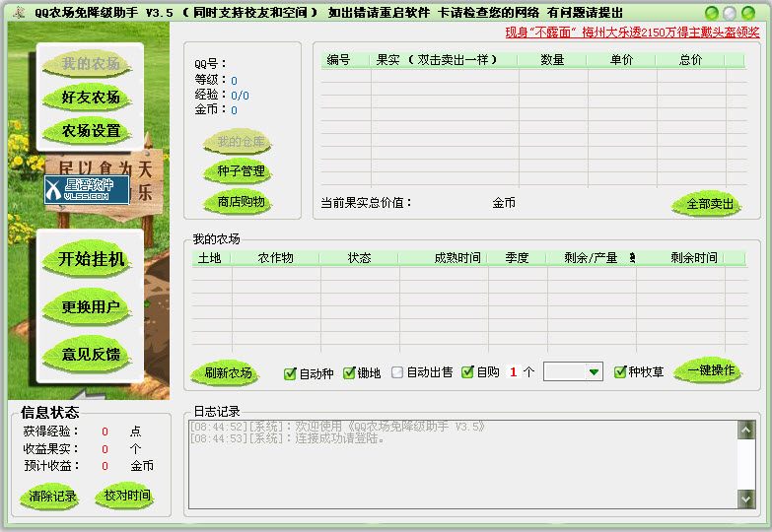Click 成熟时间 column header
772x532 pixels.
pos(443,258)
